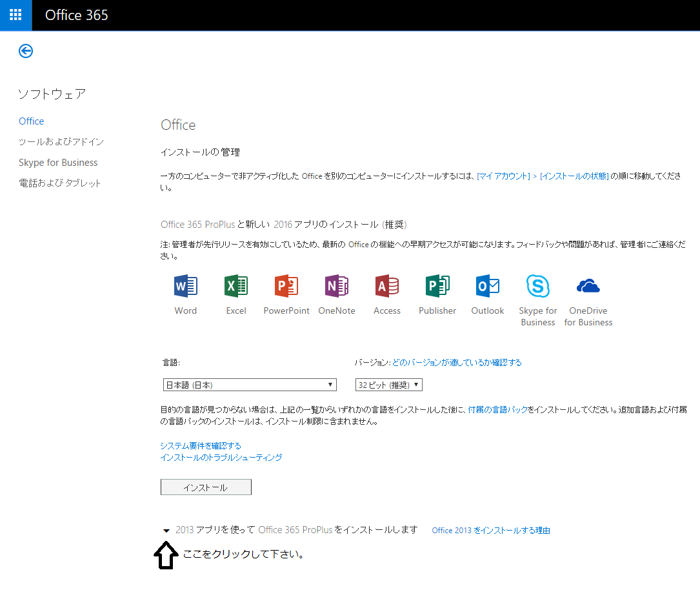Select 電話およびタブレット in the sidebar
The width and height of the screenshot is (700, 610).
click(x=60, y=183)
